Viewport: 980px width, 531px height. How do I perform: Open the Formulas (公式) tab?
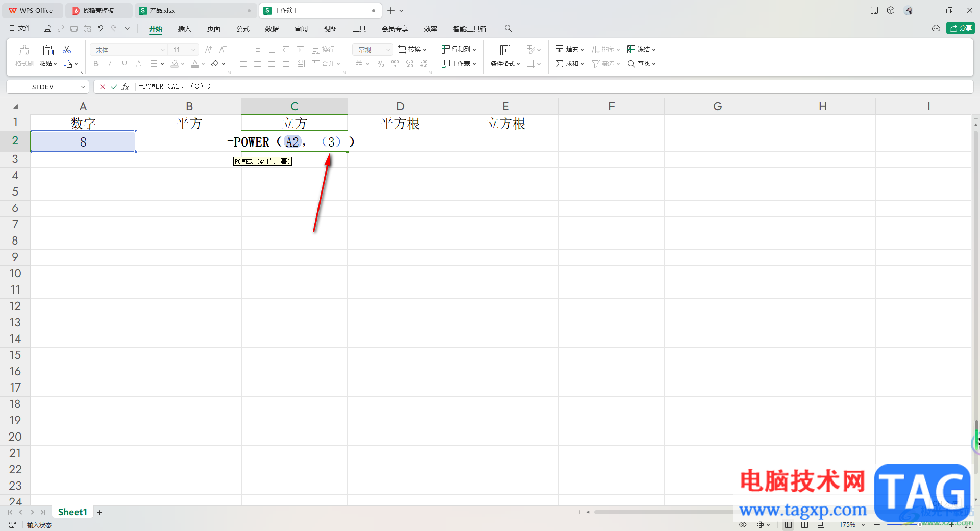[x=243, y=29]
